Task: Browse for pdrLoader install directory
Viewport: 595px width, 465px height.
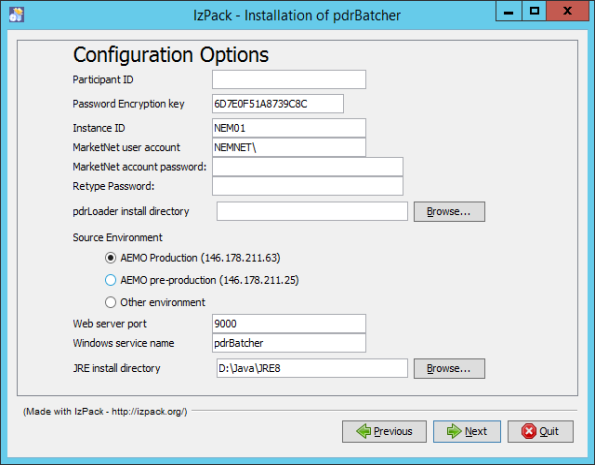Action: tap(449, 211)
